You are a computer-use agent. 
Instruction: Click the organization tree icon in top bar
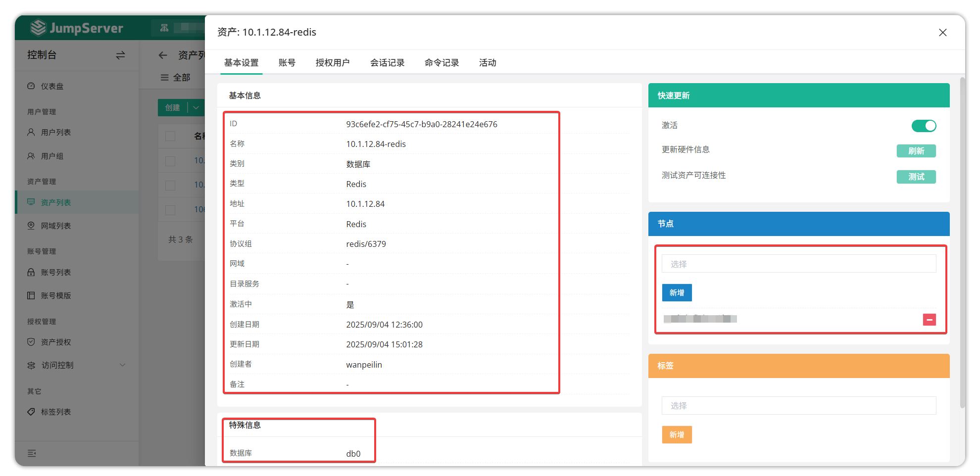164,28
